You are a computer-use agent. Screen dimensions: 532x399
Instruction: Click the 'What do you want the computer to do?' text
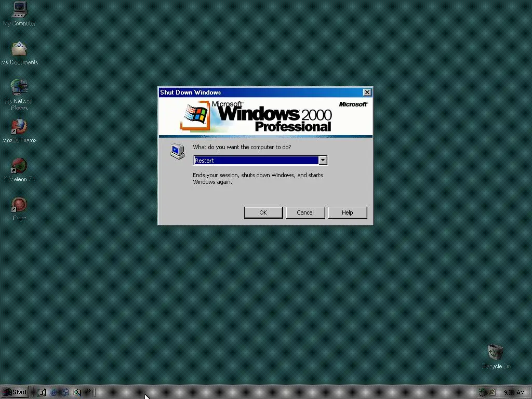[x=242, y=147]
